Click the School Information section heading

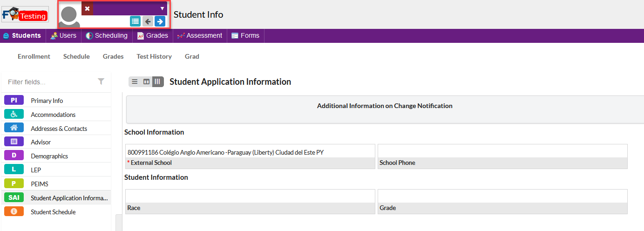click(x=154, y=132)
